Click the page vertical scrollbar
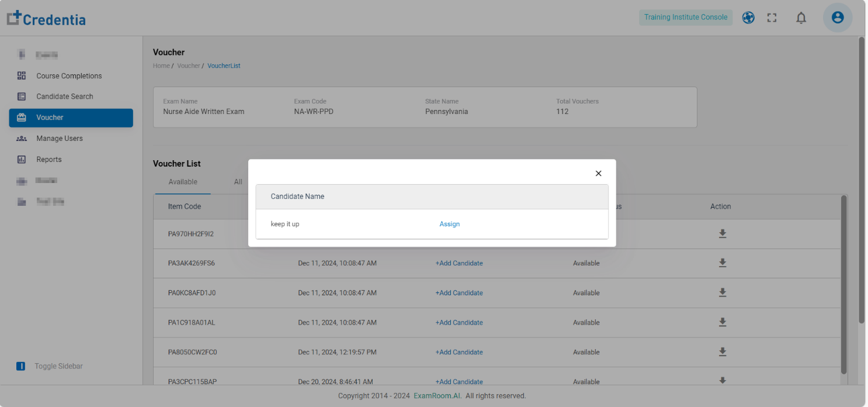Viewport: 868px width, 407px height. click(x=861, y=180)
